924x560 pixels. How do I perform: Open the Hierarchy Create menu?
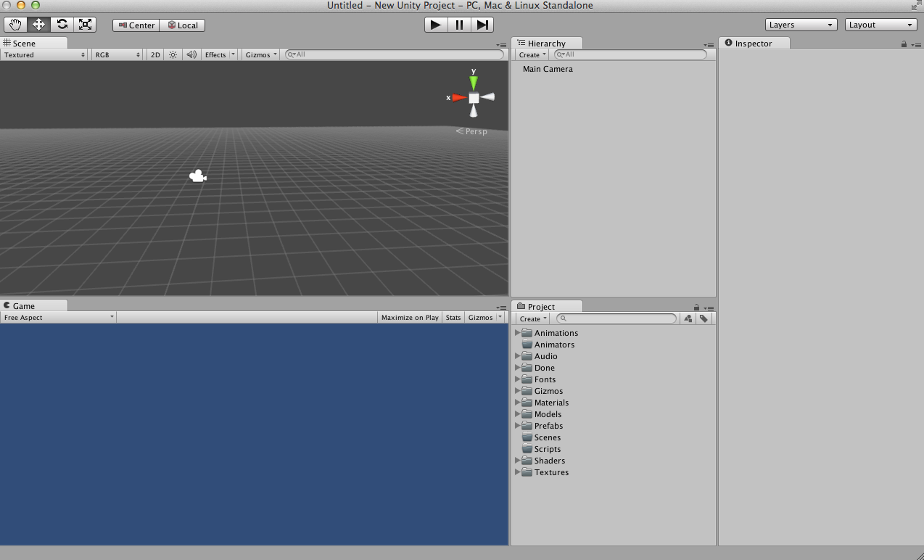point(532,54)
